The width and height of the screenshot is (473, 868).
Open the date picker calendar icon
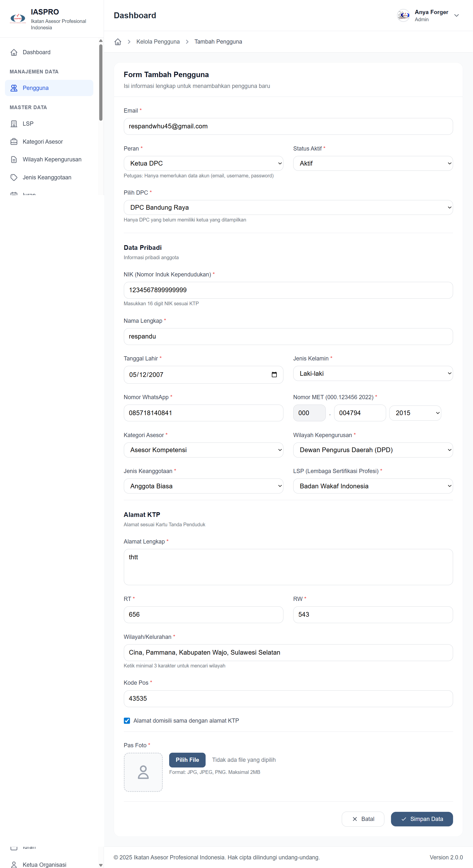coord(274,374)
